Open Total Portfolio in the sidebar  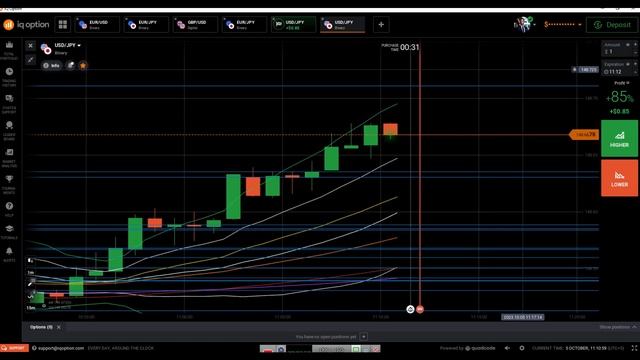(x=9, y=50)
